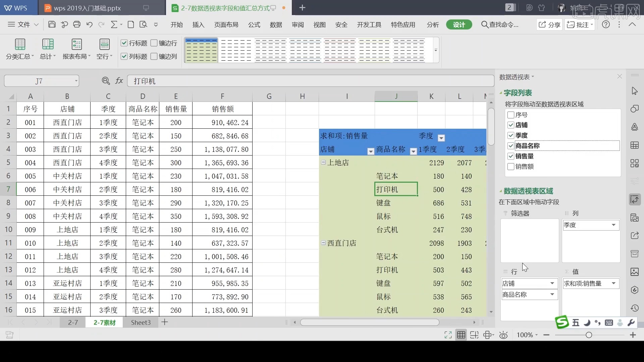Click the 分享 share button

click(x=549, y=24)
